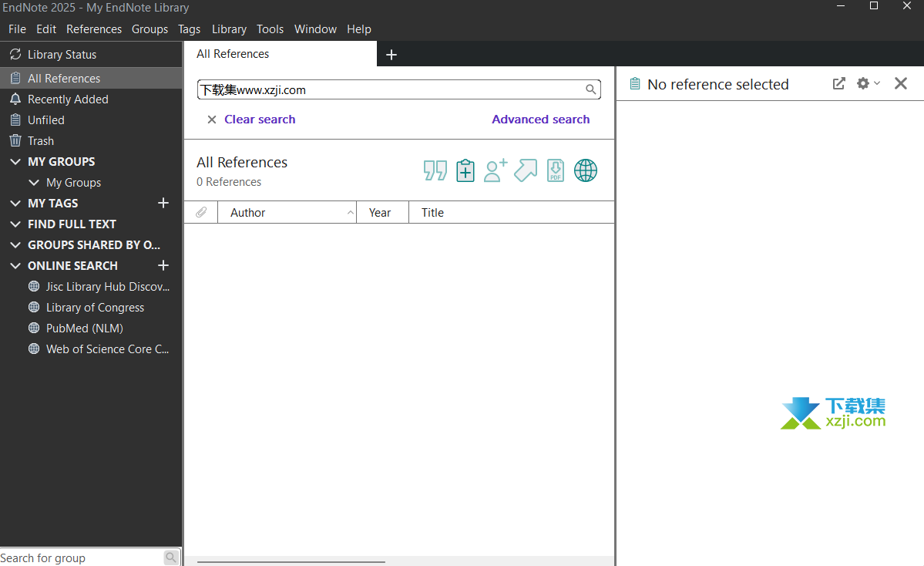Open reference in new window icon
The width and height of the screenshot is (924, 566).
(x=838, y=84)
